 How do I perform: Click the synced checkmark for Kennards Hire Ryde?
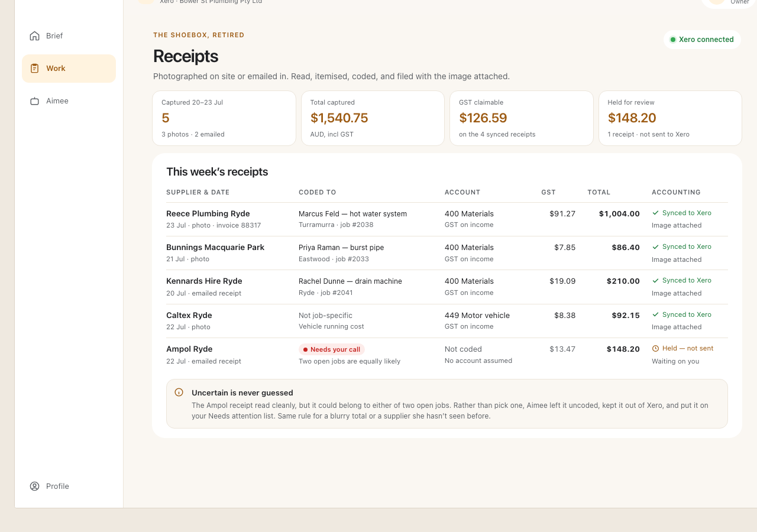coord(655,280)
